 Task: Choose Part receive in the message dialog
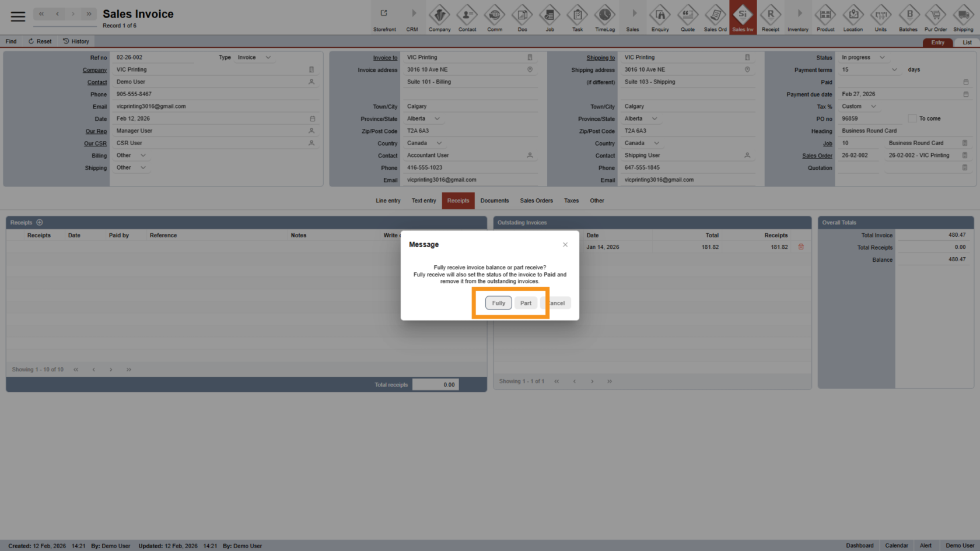point(526,303)
